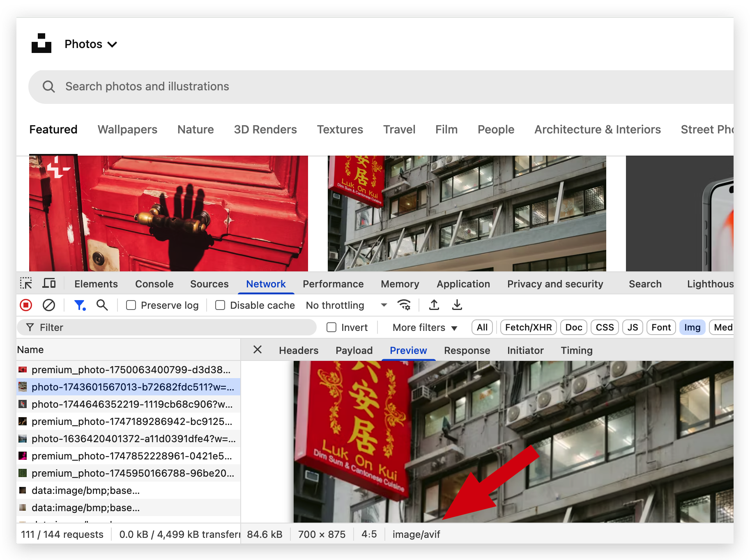Select the Fetch/XHR filter button
This screenshot has height=560, width=750.
coord(528,328)
